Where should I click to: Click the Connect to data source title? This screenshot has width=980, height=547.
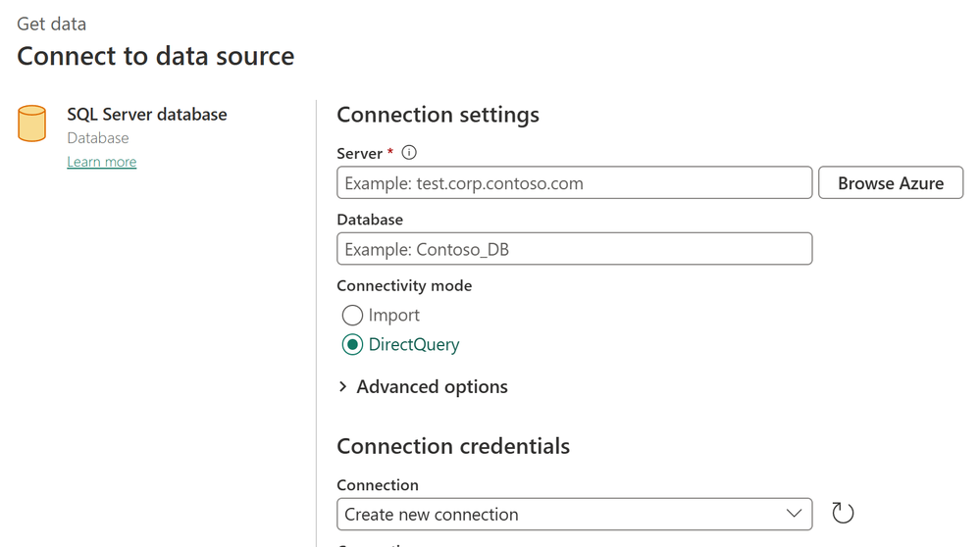pyautogui.click(x=156, y=56)
